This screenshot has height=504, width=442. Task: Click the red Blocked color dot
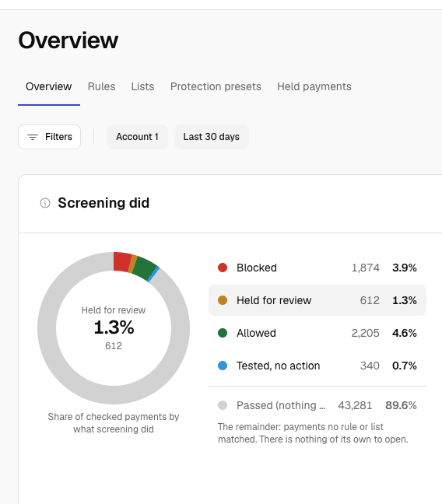(x=223, y=268)
